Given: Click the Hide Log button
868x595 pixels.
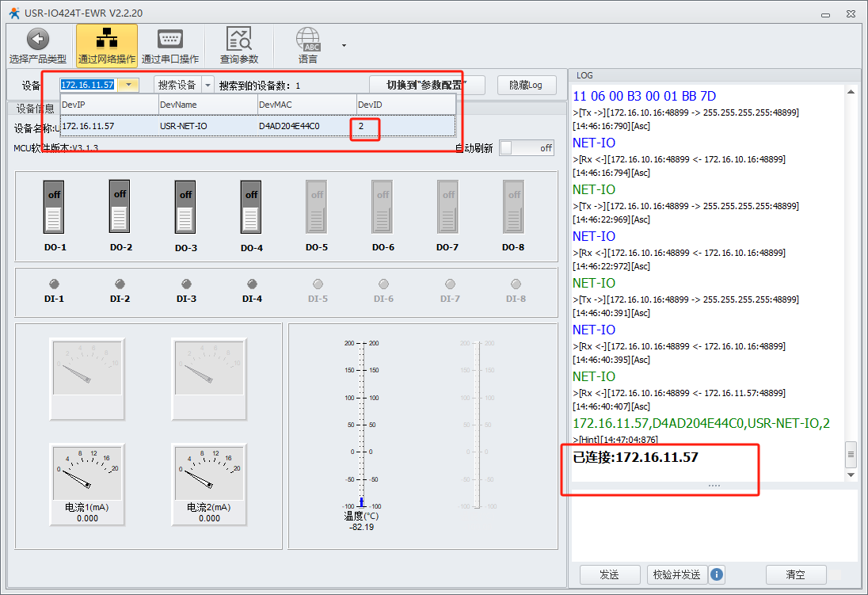Looking at the screenshot, I should [527, 85].
